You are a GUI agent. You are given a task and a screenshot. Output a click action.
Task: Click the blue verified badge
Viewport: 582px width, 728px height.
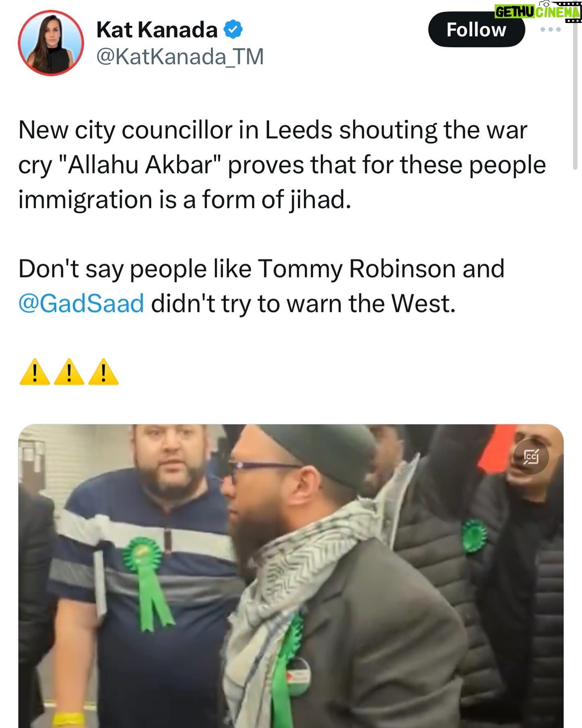tap(233, 30)
